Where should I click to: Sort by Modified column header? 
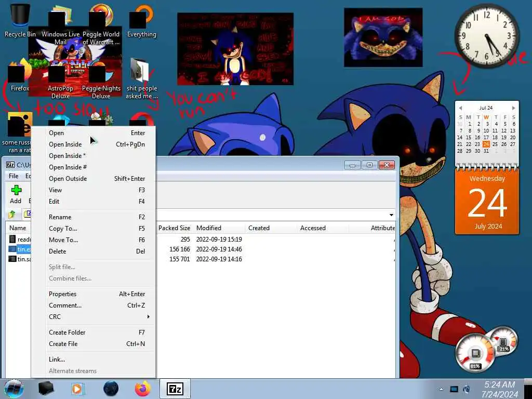(219, 228)
